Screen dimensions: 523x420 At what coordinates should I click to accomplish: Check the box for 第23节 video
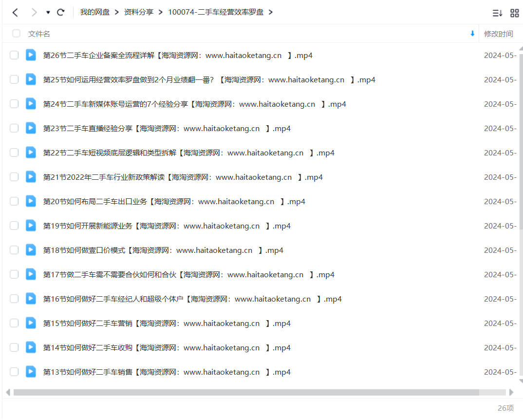coord(14,128)
